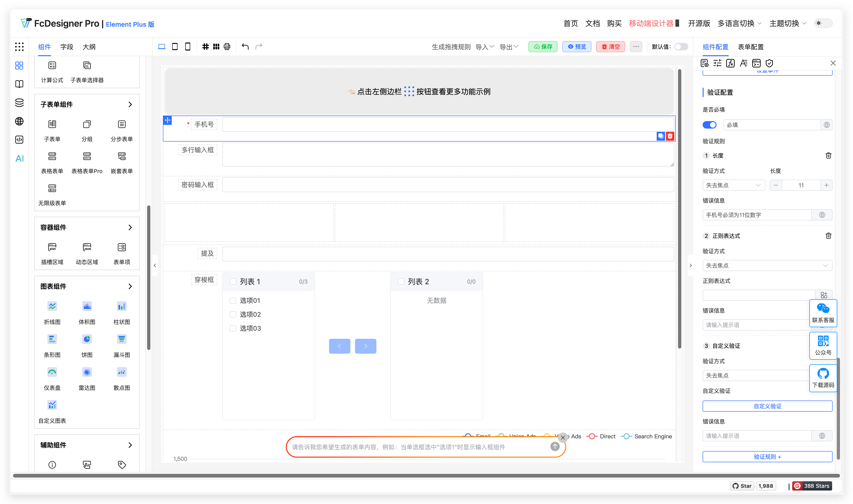Click the undo arrow icon

245,47
